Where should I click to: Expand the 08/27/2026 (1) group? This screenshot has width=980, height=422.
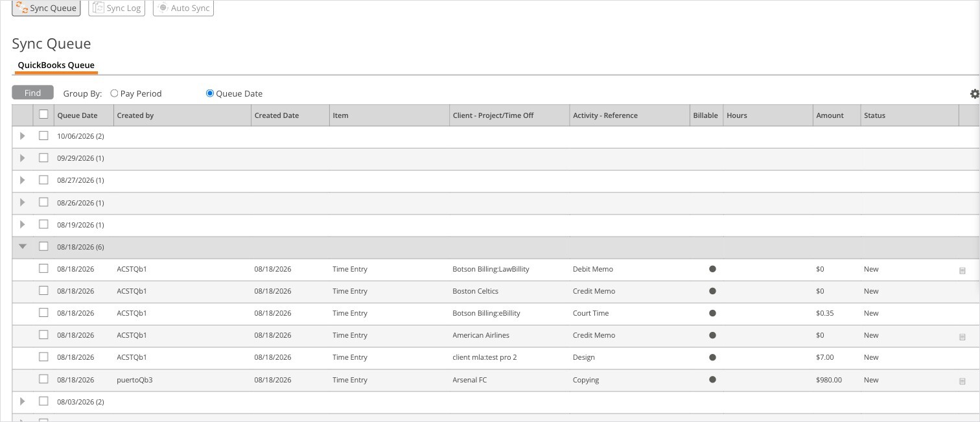tap(23, 180)
